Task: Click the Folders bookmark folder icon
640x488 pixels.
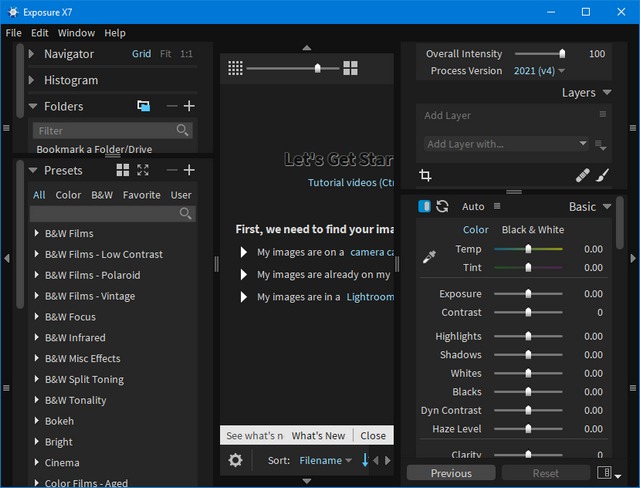Action: pyautogui.click(x=144, y=106)
